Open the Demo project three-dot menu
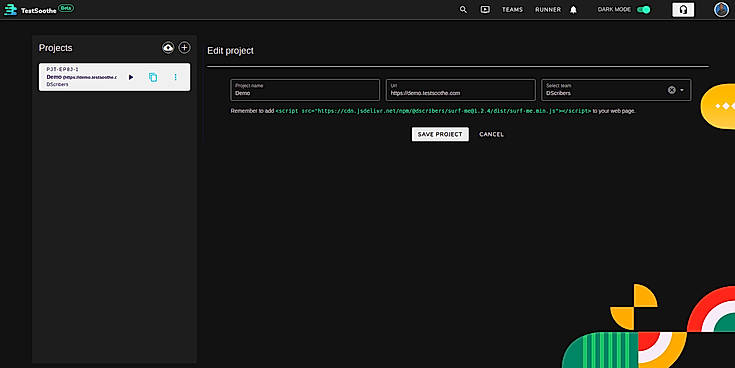 click(x=175, y=77)
